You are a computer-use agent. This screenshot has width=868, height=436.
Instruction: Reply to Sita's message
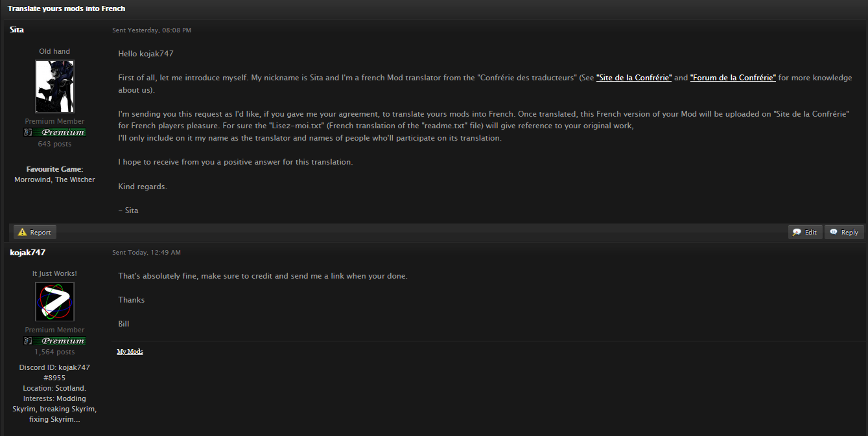(844, 232)
